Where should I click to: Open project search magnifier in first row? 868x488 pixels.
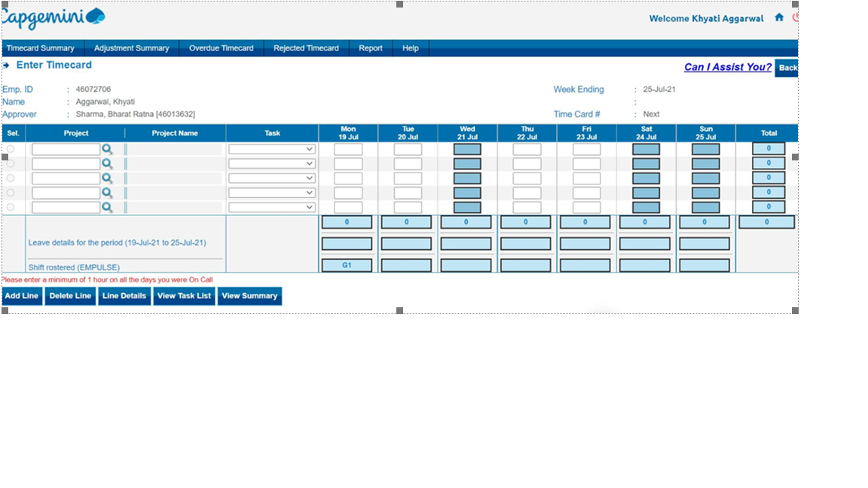pyautogui.click(x=107, y=149)
